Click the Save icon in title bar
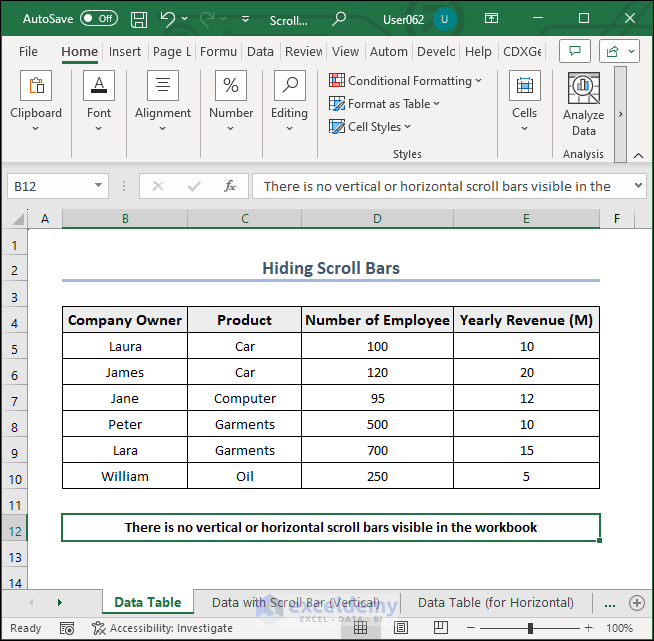The width and height of the screenshot is (654, 641). (x=139, y=19)
